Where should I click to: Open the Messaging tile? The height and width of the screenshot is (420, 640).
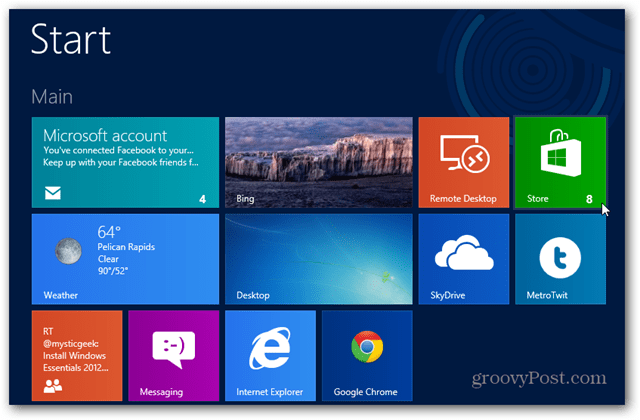click(173, 356)
